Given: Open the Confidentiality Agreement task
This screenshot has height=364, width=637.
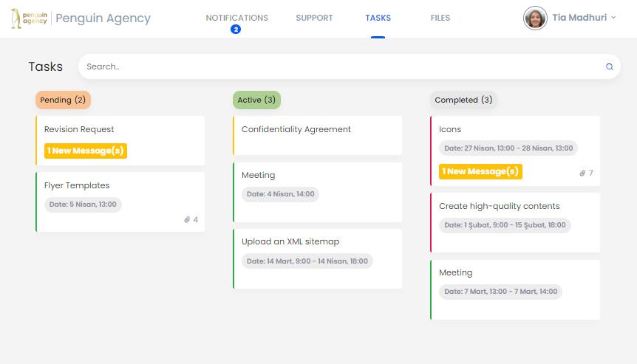Looking at the screenshot, I should pyautogui.click(x=317, y=134).
